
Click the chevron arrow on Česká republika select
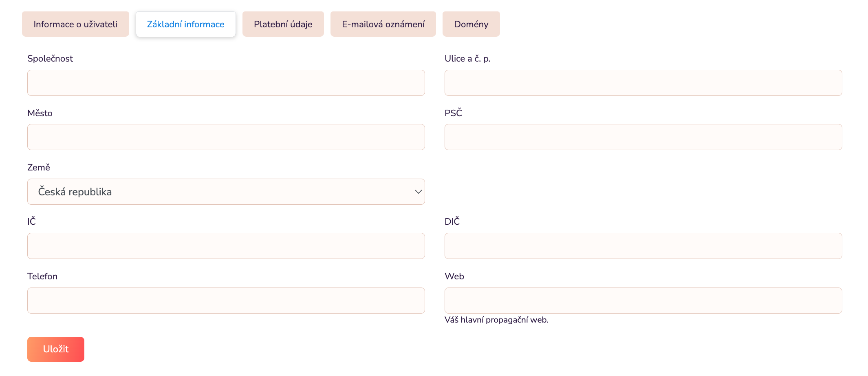418,192
